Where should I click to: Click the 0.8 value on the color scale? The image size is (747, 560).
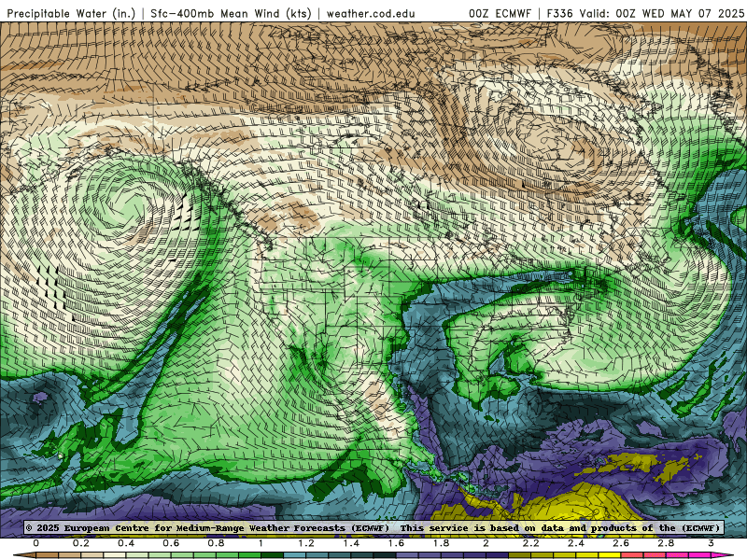click(217, 543)
